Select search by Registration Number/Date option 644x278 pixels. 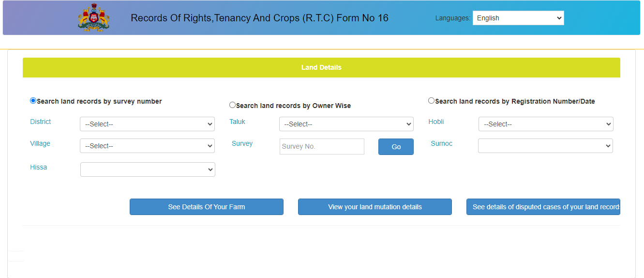pyautogui.click(x=432, y=101)
